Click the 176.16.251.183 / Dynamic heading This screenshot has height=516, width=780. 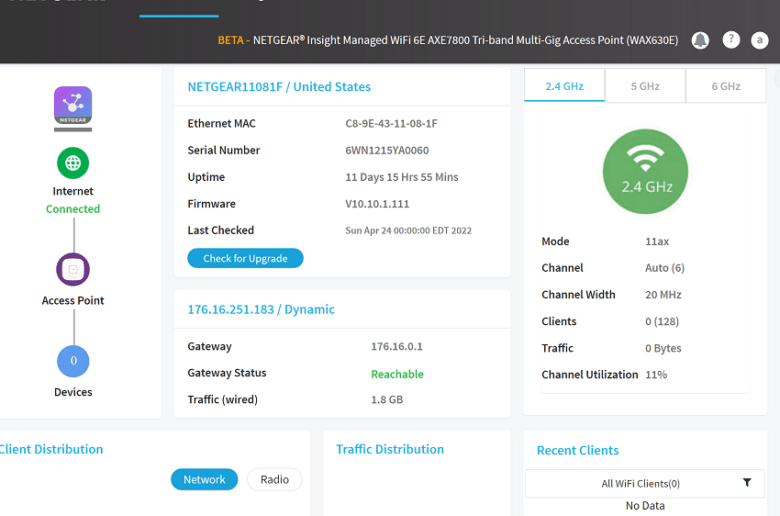pyautogui.click(x=261, y=310)
